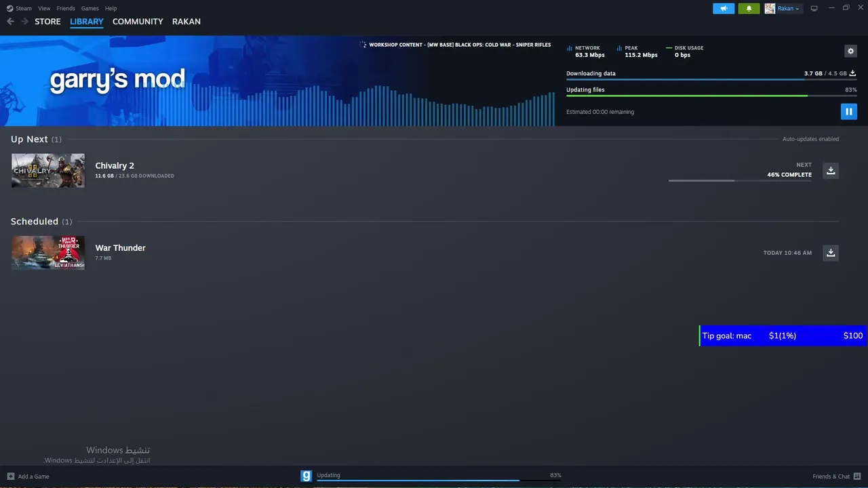
Task: Go back with the left arrow
Action: click(10, 22)
